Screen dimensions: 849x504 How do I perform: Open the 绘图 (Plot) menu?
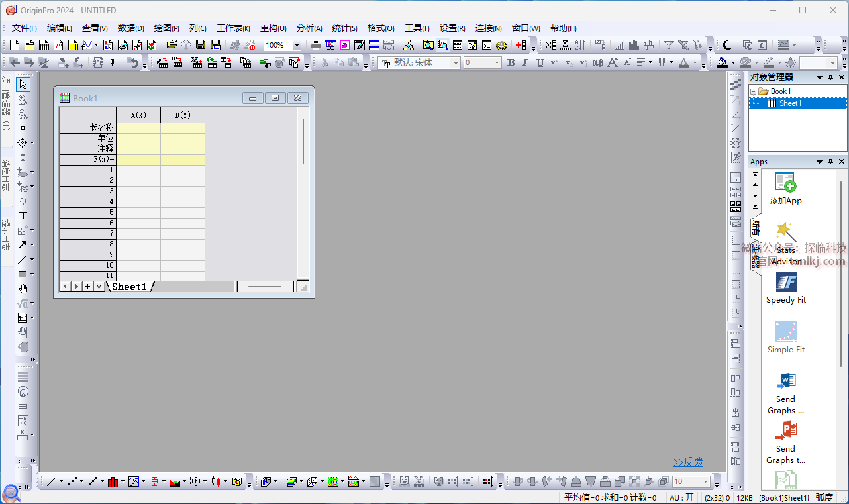(x=166, y=28)
